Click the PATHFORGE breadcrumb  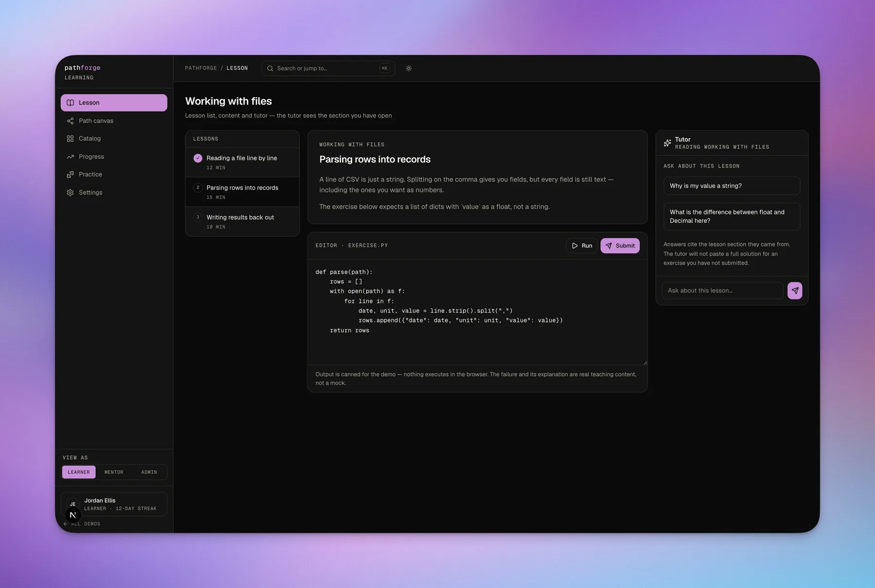pos(201,68)
